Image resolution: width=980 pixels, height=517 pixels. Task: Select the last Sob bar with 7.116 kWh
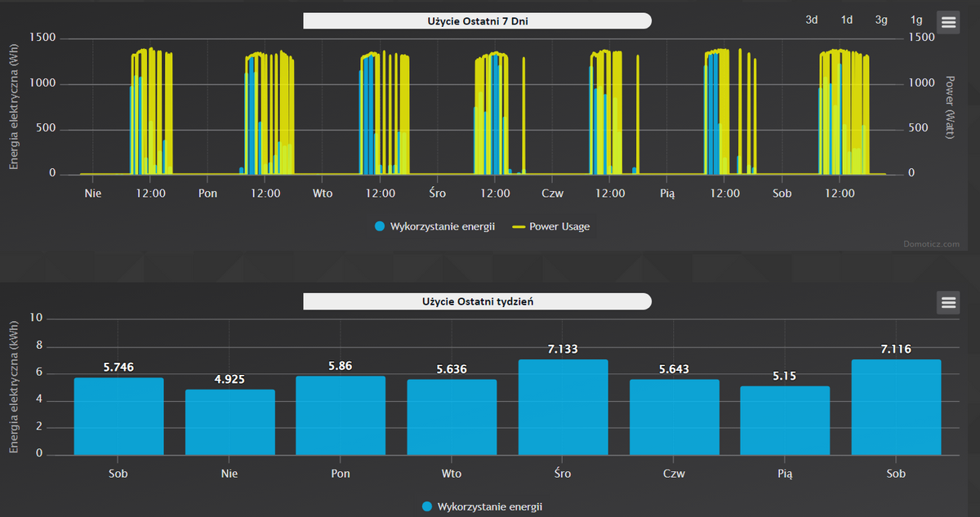[x=896, y=408]
